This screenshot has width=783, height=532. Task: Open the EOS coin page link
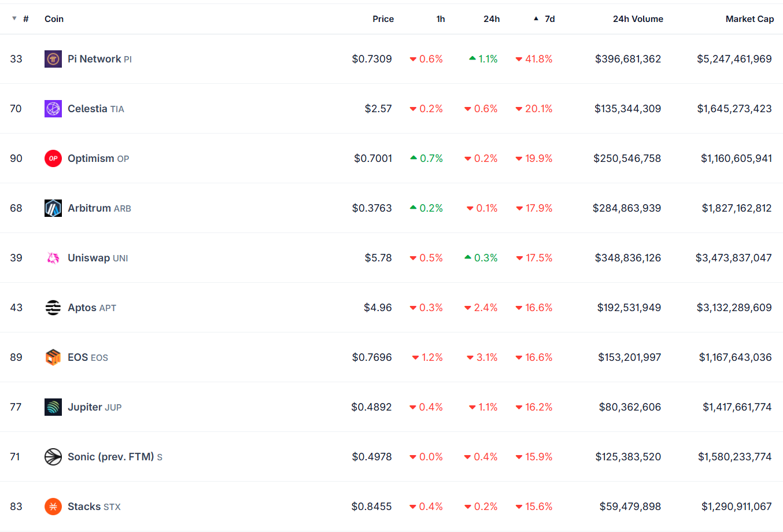pos(88,357)
